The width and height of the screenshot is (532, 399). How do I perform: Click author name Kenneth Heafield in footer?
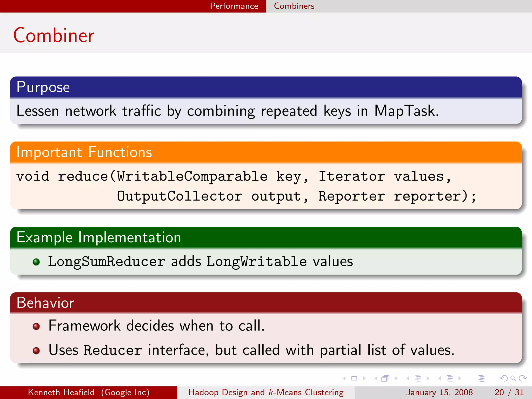click(61, 392)
